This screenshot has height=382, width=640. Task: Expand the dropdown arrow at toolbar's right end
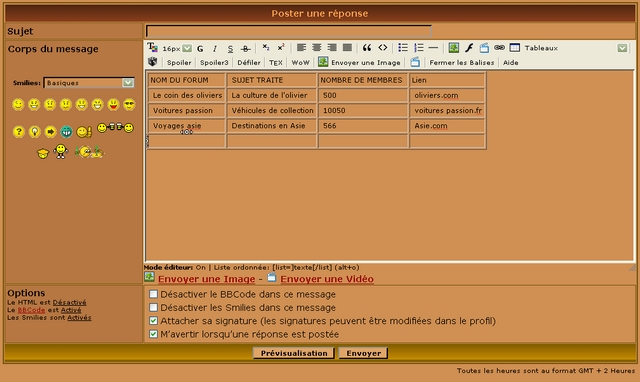[622, 48]
